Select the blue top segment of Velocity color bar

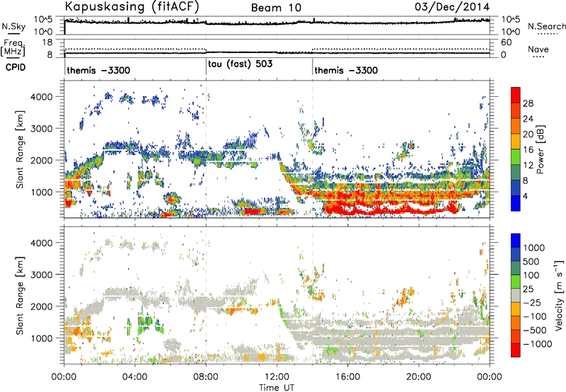(x=516, y=241)
